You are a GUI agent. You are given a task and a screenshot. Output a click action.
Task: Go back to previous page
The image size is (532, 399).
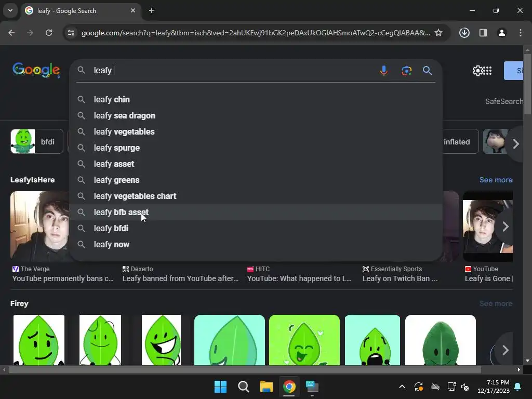pos(11,33)
